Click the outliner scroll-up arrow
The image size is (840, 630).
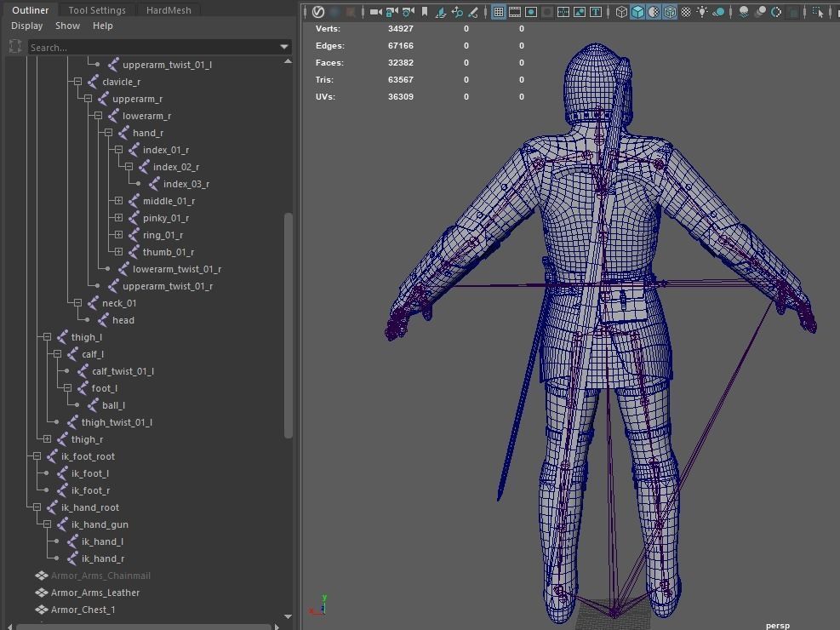[x=289, y=61]
